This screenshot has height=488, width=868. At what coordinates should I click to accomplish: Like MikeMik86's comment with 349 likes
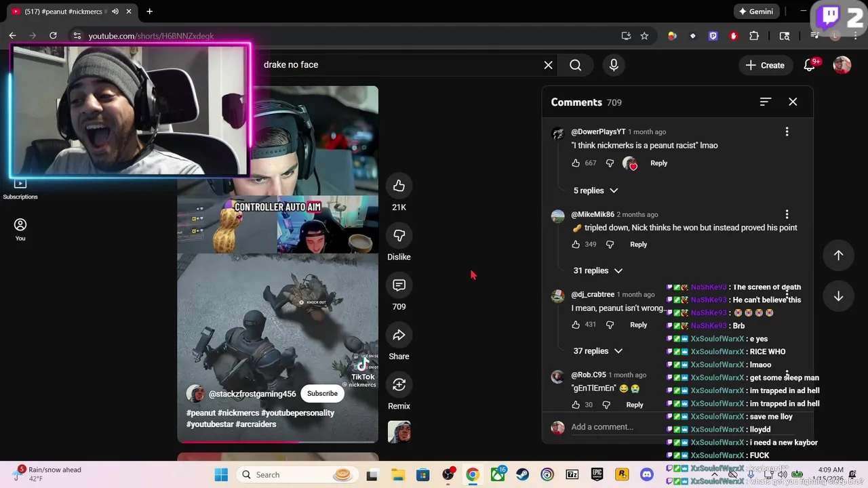tap(576, 245)
